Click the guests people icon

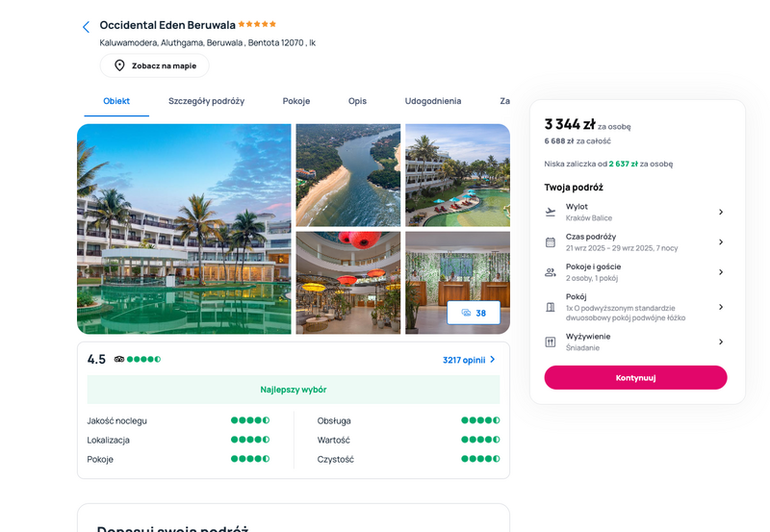551,272
